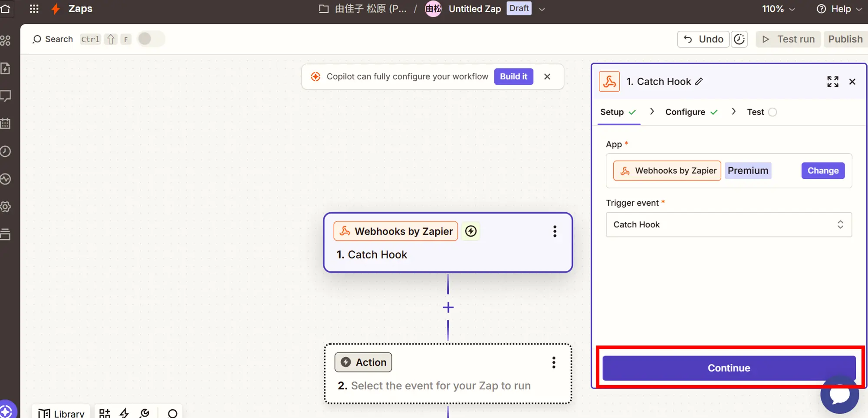
Task: Open the 110% zoom level dropdown
Action: click(x=779, y=9)
